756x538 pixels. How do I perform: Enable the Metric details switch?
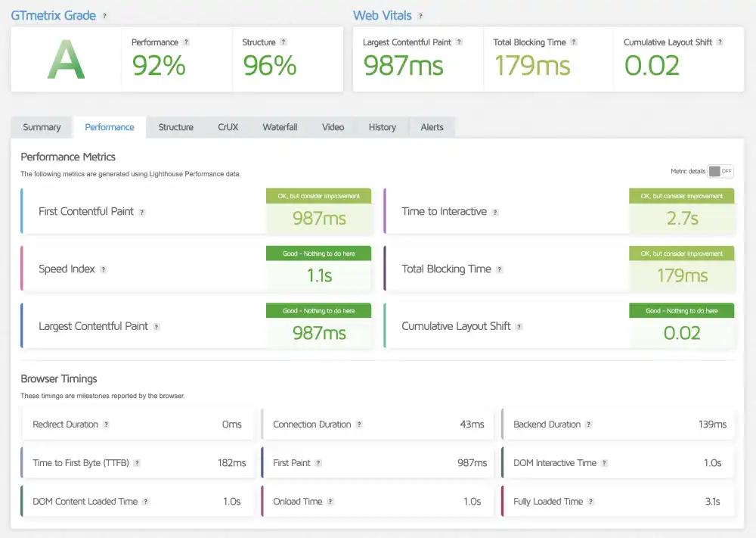[720, 171]
